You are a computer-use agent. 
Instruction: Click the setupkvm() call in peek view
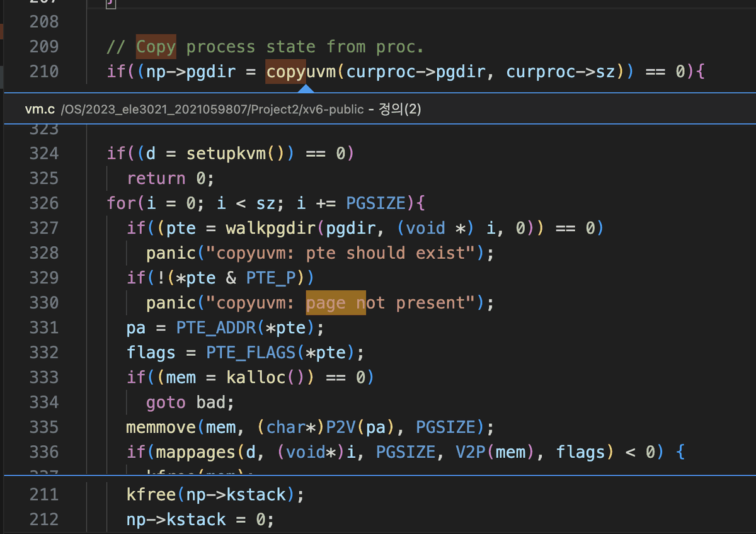(236, 153)
